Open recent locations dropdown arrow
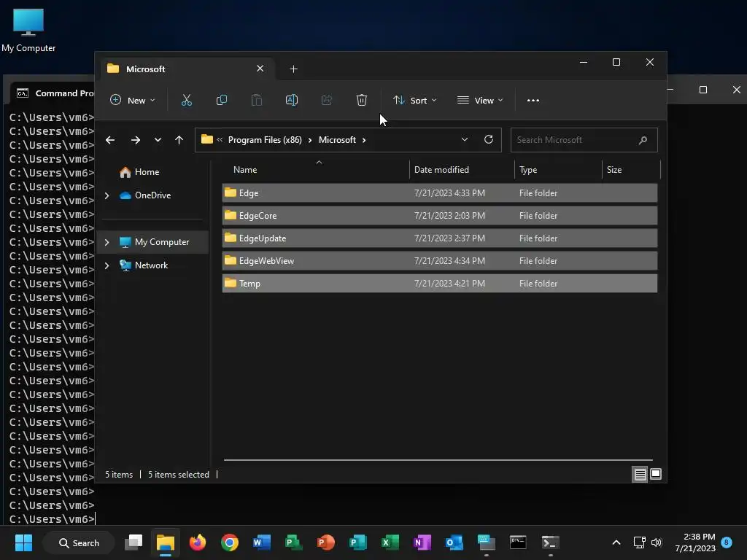The height and width of the screenshot is (560, 747). [158, 140]
